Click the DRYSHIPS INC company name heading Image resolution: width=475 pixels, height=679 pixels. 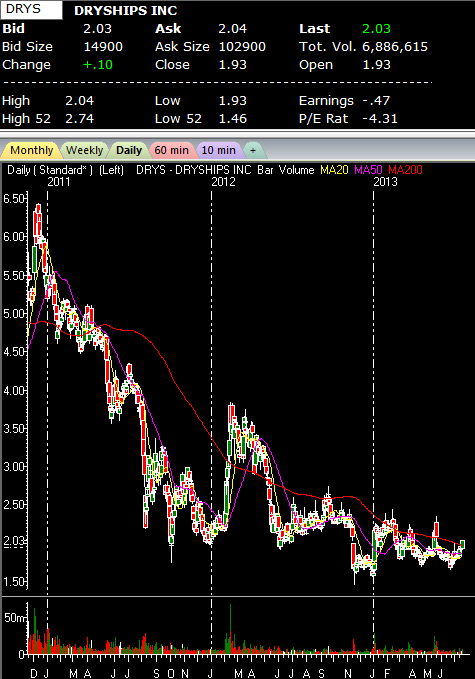click(126, 10)
